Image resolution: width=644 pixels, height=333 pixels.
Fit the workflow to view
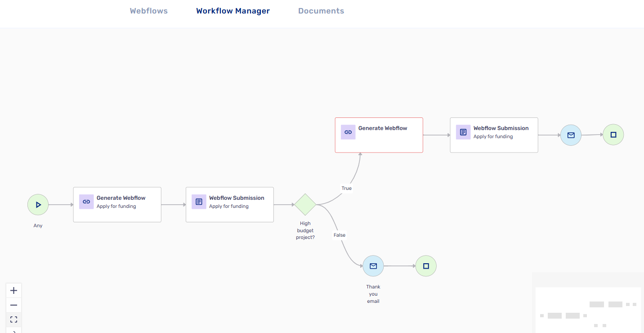pos(13,319)
